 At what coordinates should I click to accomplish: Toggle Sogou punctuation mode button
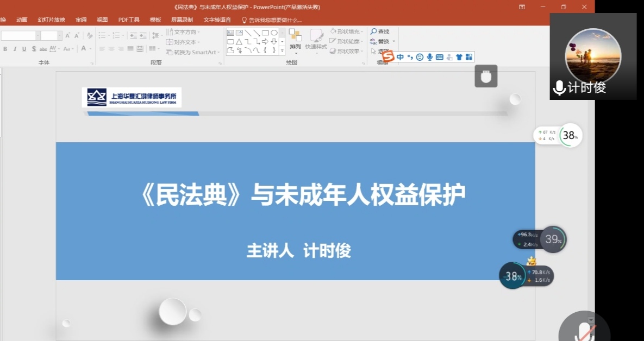pyautogui.click(x=410, y=57)
